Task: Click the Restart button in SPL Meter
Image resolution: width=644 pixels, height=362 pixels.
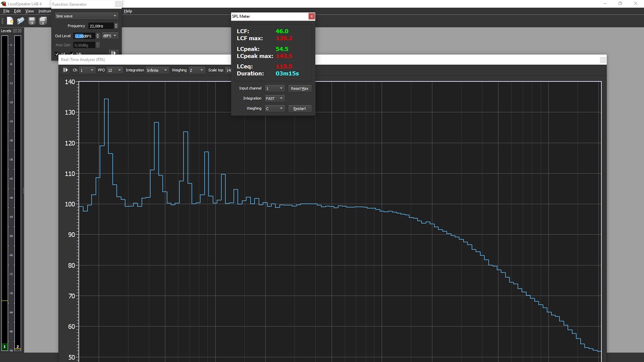Action: pyautogui.click(x=300, y=109)
